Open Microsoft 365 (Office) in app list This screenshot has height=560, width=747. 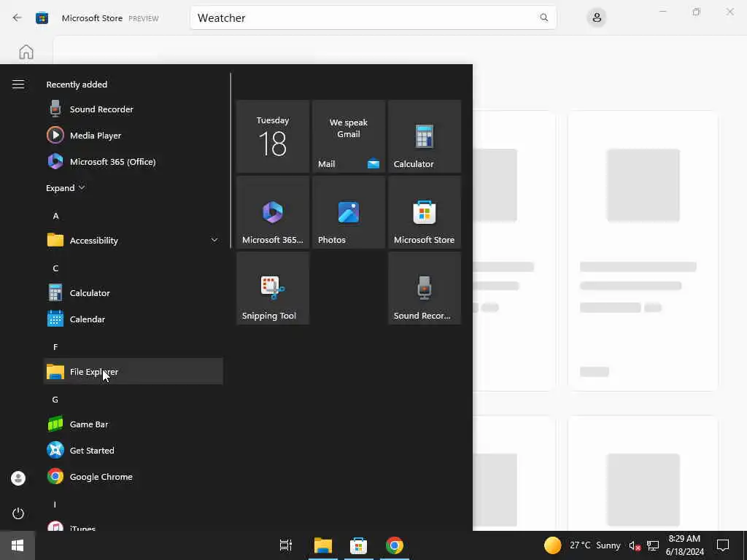(x=133, y=161)
